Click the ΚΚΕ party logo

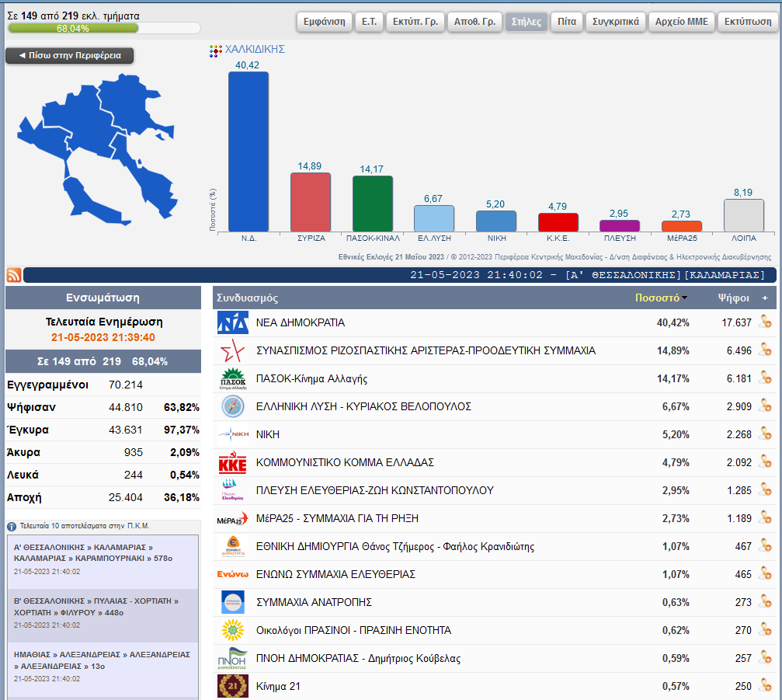click(232, 463)
